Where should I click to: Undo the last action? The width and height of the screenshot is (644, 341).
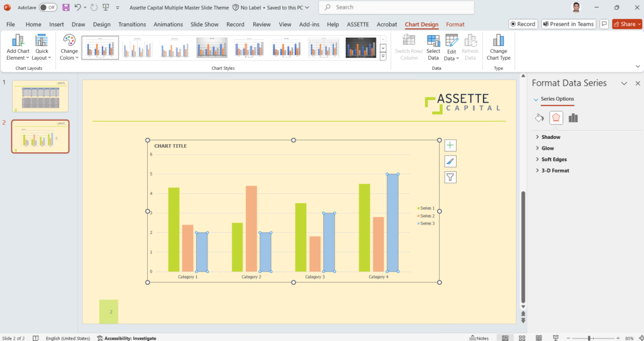pos(78,8)
